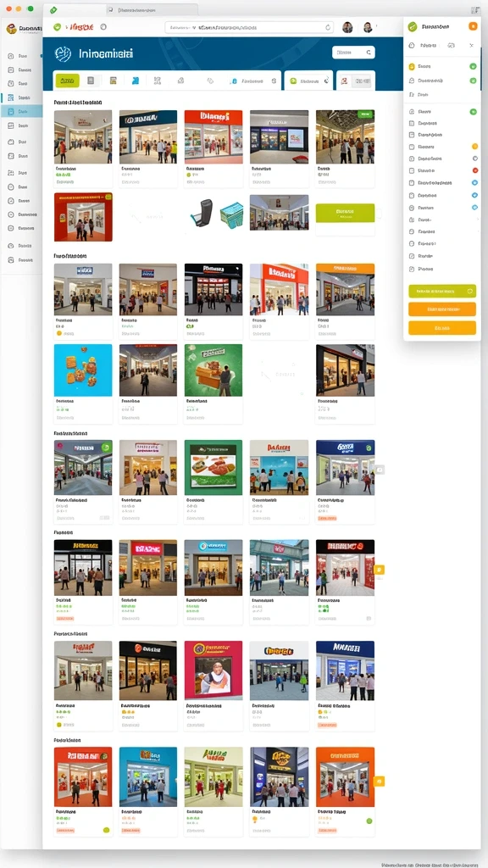
Task: Click the clock icon right of the red logo
Action: click(103, 26)
